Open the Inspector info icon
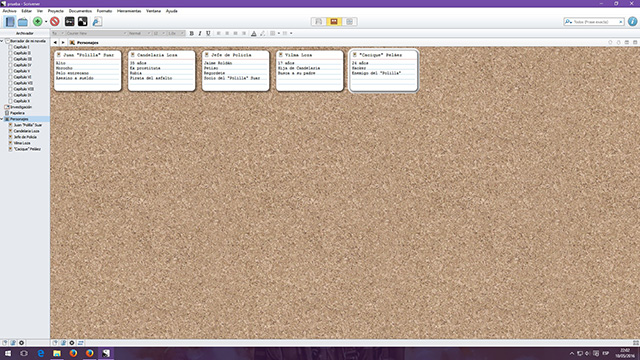This screenshot has width=640, height=360. pyautogui.click(x=632, y=22)
